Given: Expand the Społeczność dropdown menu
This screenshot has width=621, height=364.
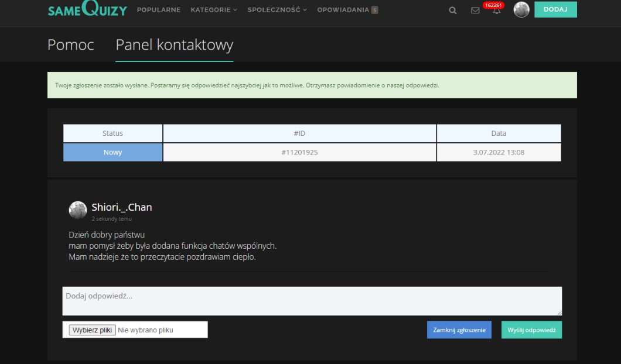Looking at the screenshot, I should pyautogui.click(x=277, y=10).
